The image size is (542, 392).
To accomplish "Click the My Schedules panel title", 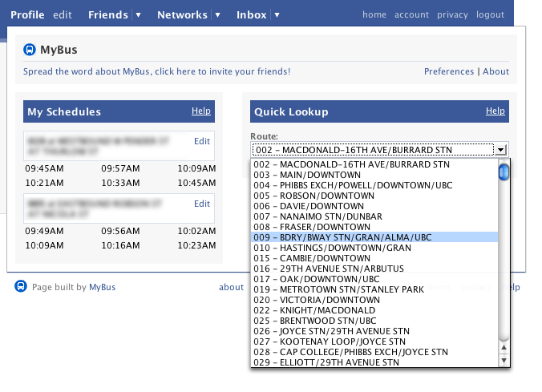I will (x=64, y=111).
